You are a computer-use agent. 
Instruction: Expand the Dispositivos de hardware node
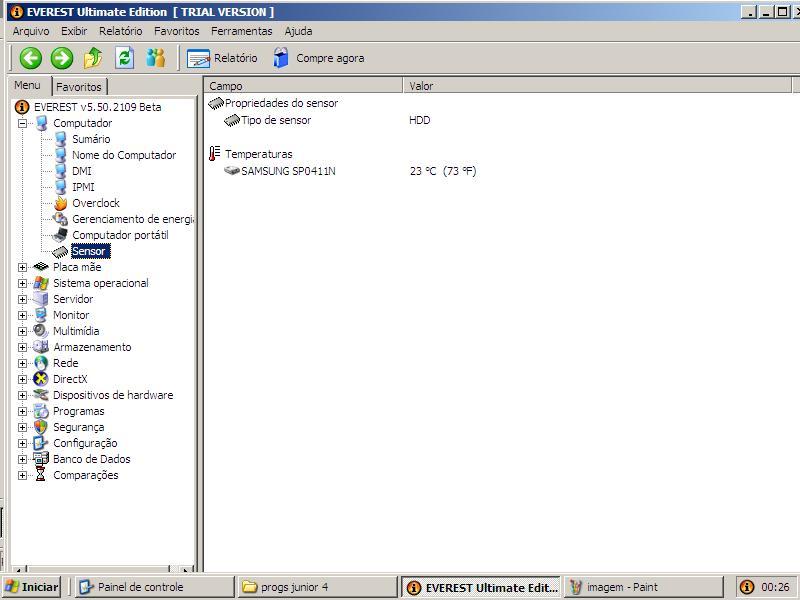pyautogui.click(x=22, y=395)
